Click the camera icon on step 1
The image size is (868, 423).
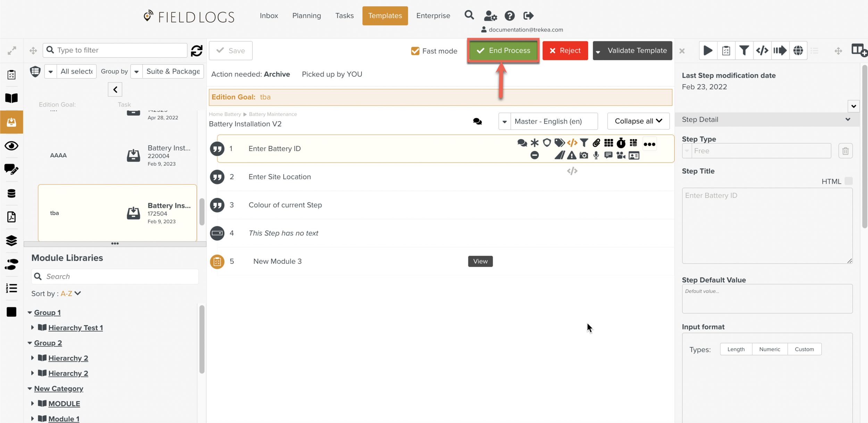click(584, 155)
